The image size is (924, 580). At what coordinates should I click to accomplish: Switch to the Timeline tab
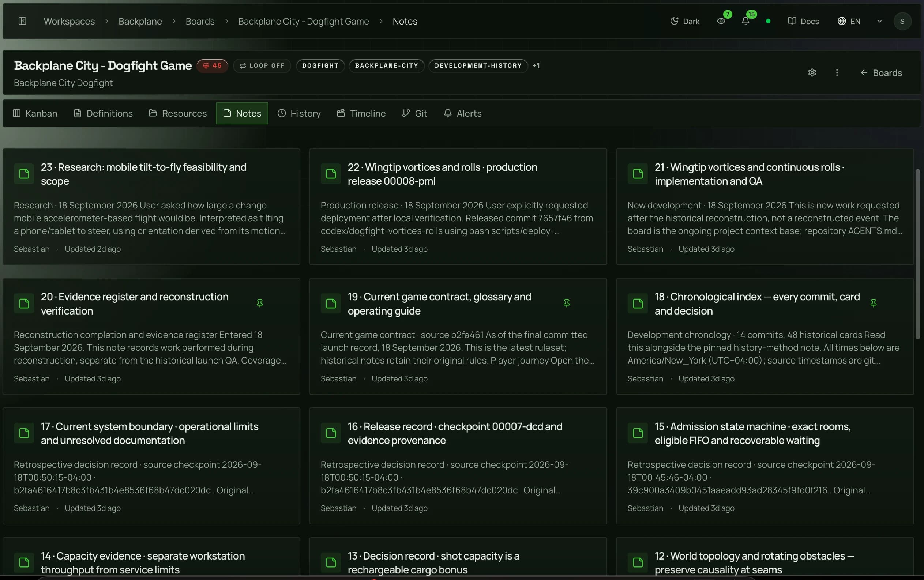click(361, 113)
